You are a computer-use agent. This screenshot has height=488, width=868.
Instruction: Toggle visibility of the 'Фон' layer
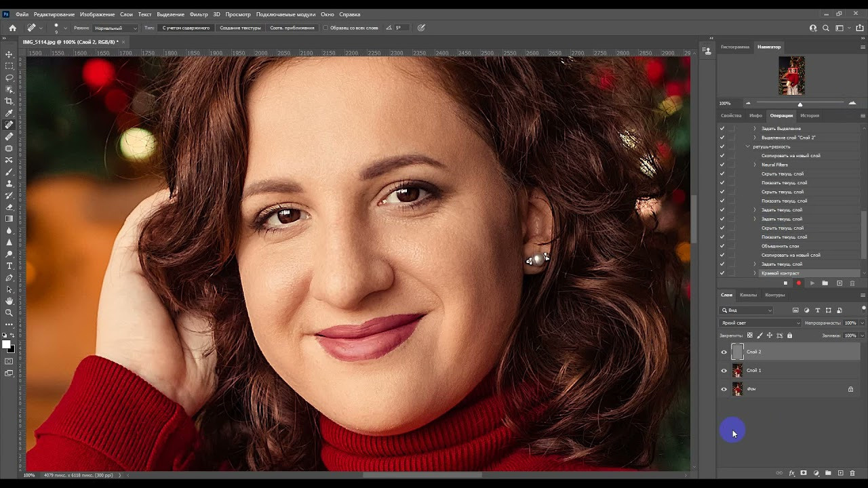(724, 389)
